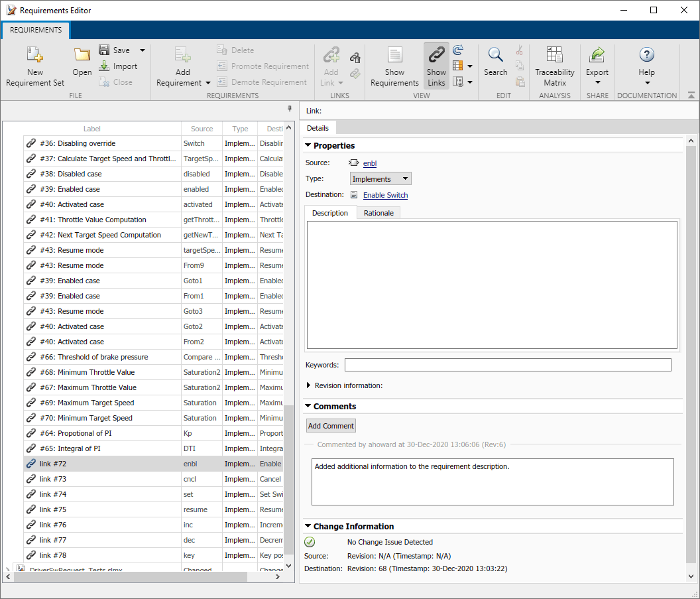This screenshot has width=700, height=599.
Task: Open the Traceability Matrix
Action: [555, 55]
